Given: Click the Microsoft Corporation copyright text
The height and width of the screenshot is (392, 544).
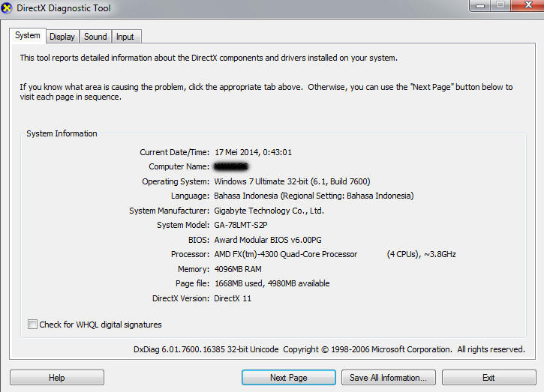Looking at the screenshot, I should pos(404,349).
